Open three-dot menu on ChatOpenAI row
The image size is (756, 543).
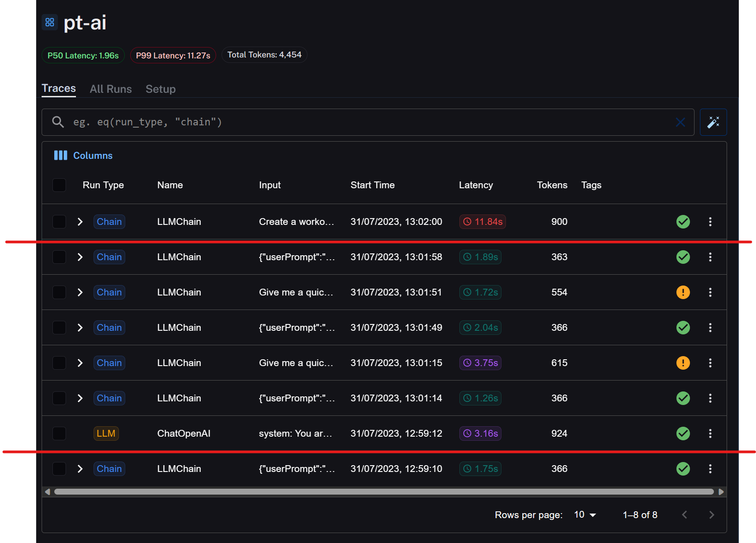click(x=710, y=433)
